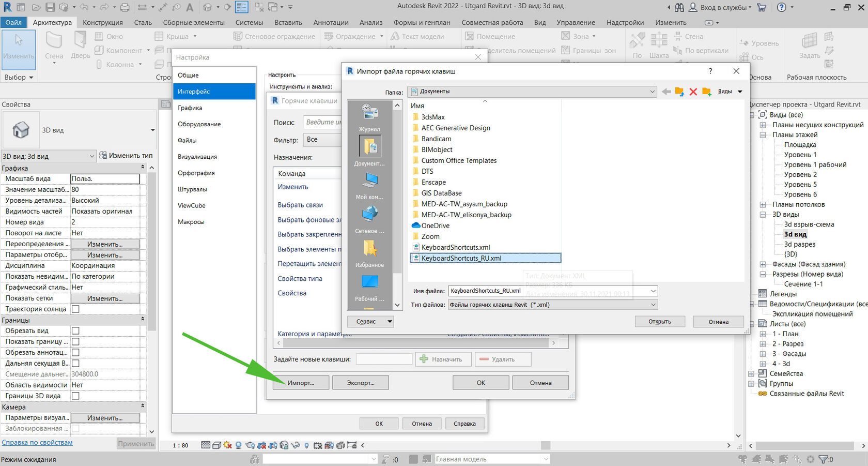
Task: Open the Виды views dropdown in import dialog
Action: coord(730,92)
